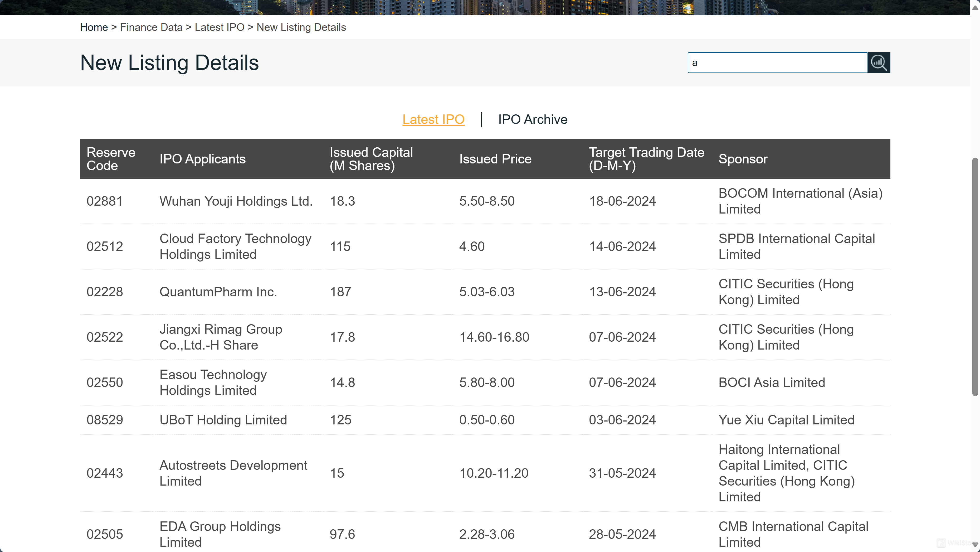Click New Listing Details breadcrumb text
The image size is (980, 552).
[301, 27]
